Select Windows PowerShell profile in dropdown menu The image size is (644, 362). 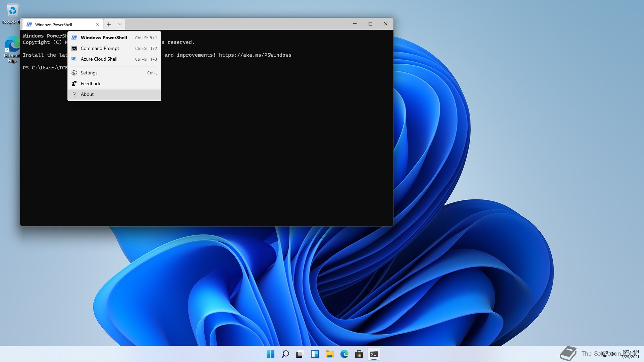(x=114, y=38)
